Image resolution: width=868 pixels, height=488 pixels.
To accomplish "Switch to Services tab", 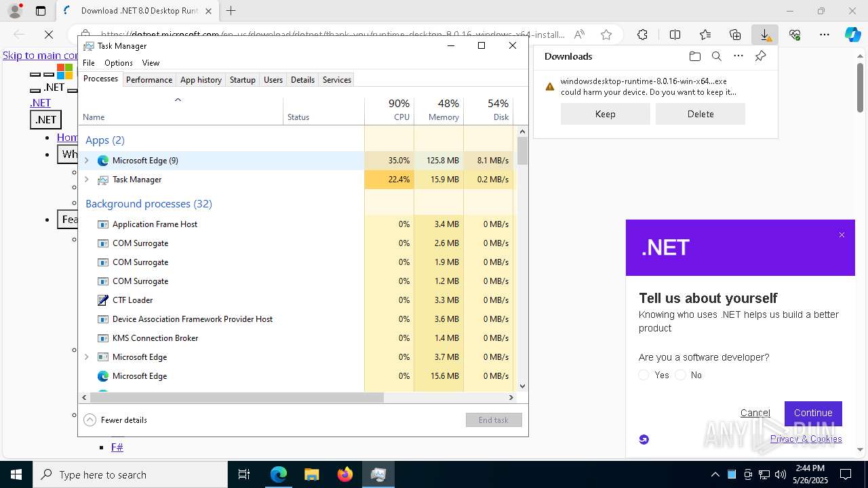I will [x=337, y=80].
